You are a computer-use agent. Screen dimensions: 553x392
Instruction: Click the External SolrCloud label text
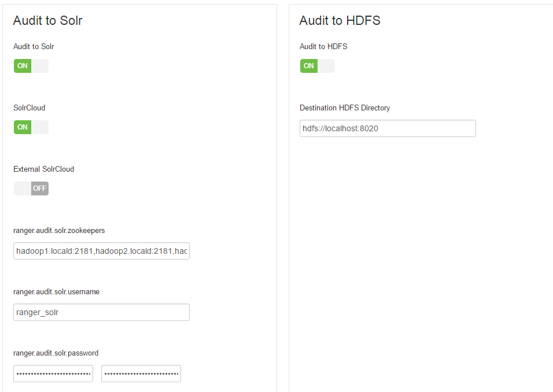44,169
